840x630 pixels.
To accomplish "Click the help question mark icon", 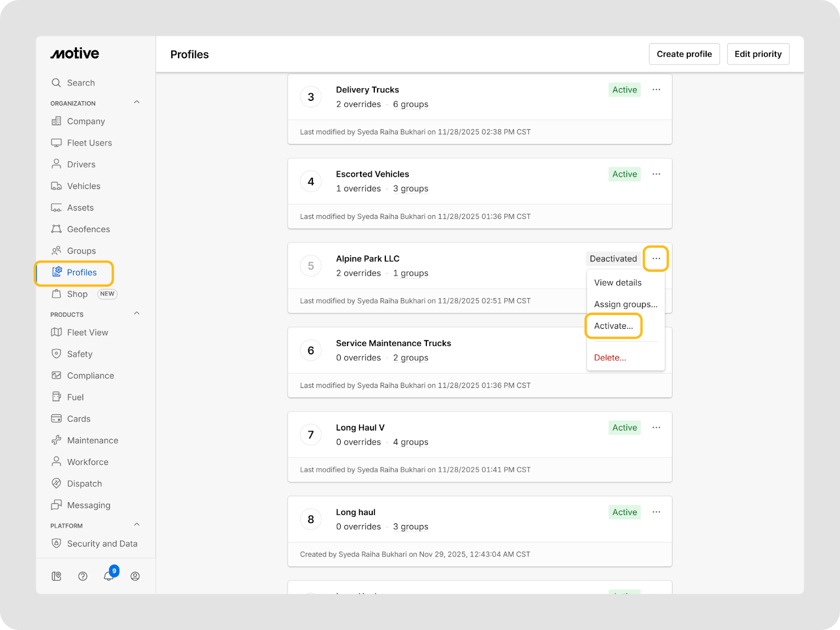I will (82, 576).
